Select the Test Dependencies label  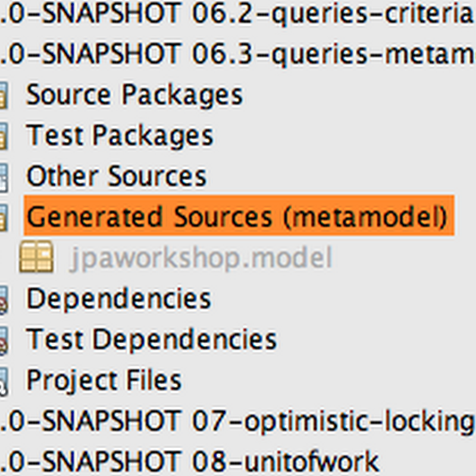click(151, 339)
